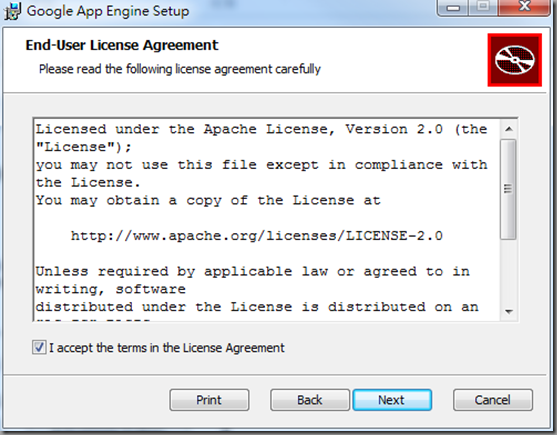
Task: Close the setup window with X
Action: coord(524,7)
